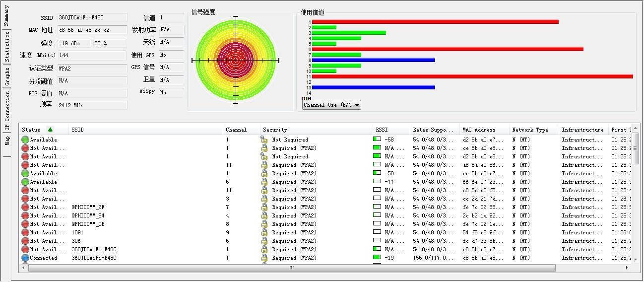Open the Graphs side tab

[7, 76]
